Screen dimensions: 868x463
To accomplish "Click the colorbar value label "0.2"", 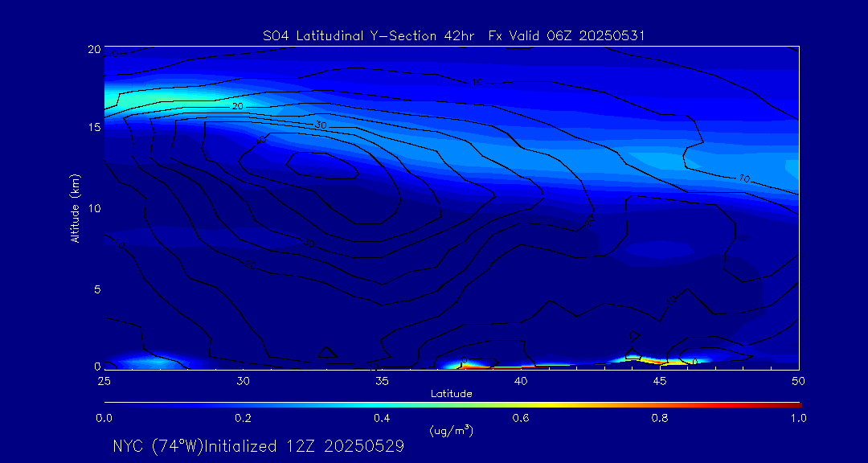I will click(243, 418).
